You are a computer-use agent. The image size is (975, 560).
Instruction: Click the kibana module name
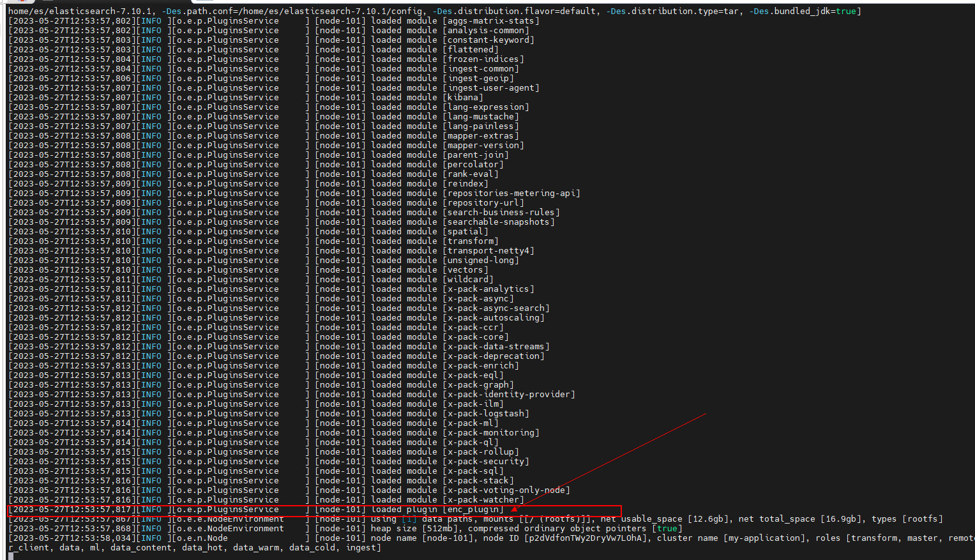pyautogui.click(x=463, y=98)
